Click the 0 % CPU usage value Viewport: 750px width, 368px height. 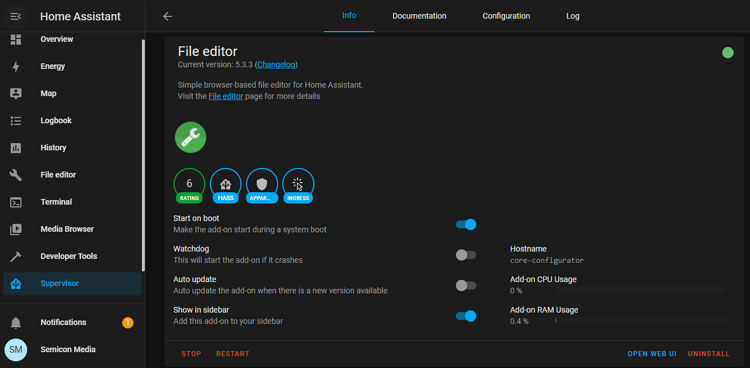tap(516, 290)
